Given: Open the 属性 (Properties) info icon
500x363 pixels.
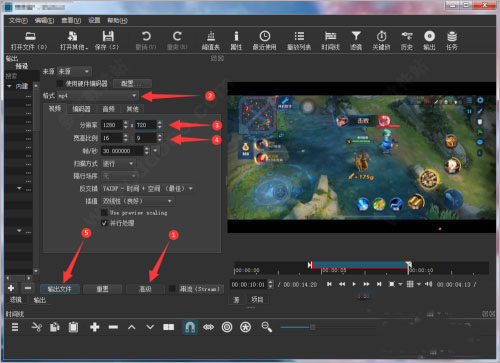Looking at the screenshot, I should (236, 36).
